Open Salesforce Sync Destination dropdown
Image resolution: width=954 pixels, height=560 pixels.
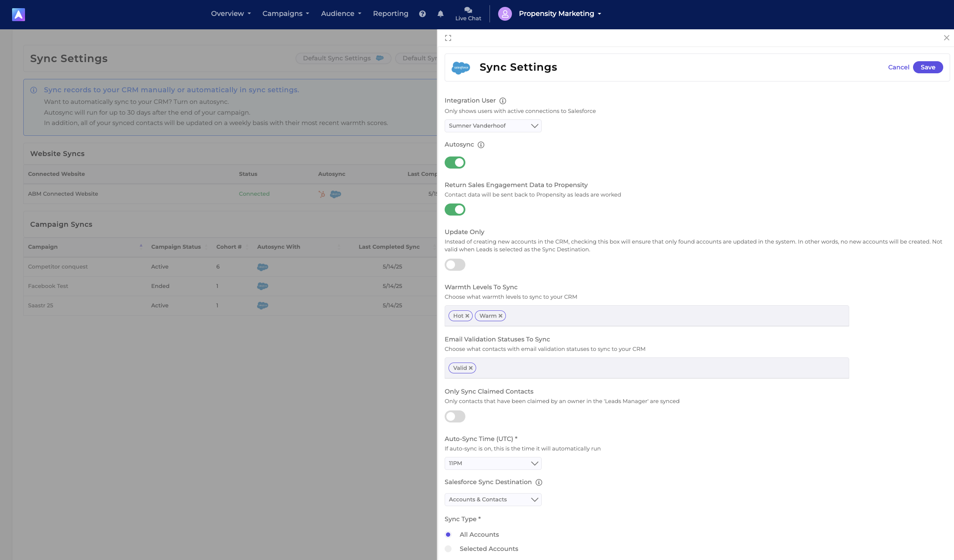(x=493, y=500)
